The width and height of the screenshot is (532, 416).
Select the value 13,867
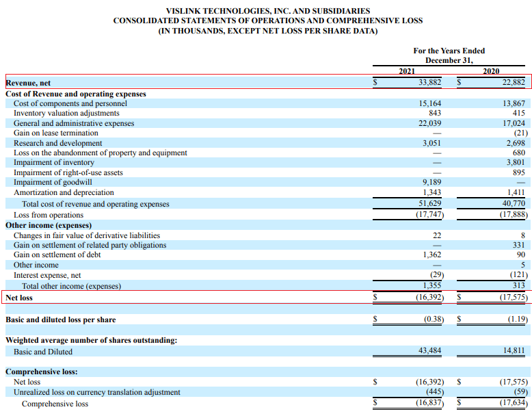tap(514, 103)
